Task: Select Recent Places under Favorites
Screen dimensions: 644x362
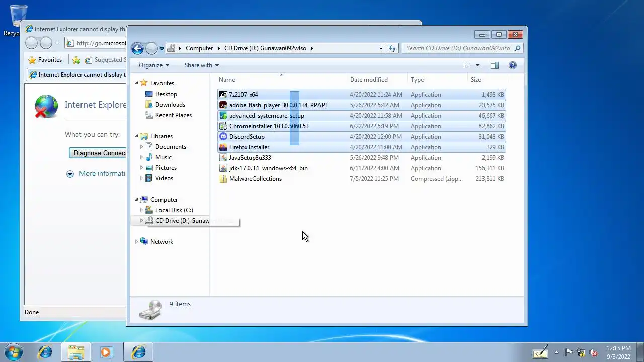Action: tap(174, 115)
